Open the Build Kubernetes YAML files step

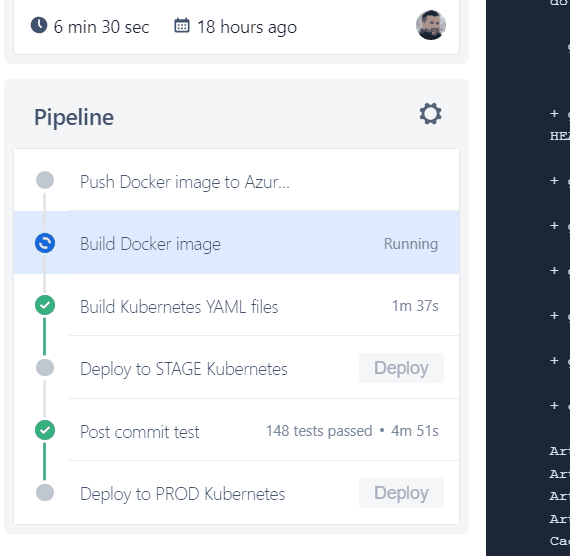(x=236, y=305)
